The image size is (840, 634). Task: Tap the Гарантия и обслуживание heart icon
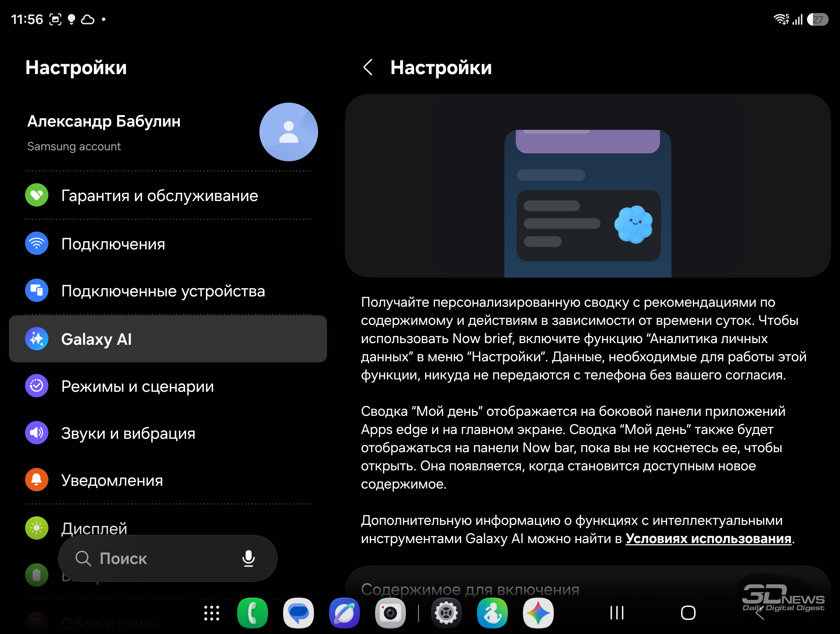point(36,195)
